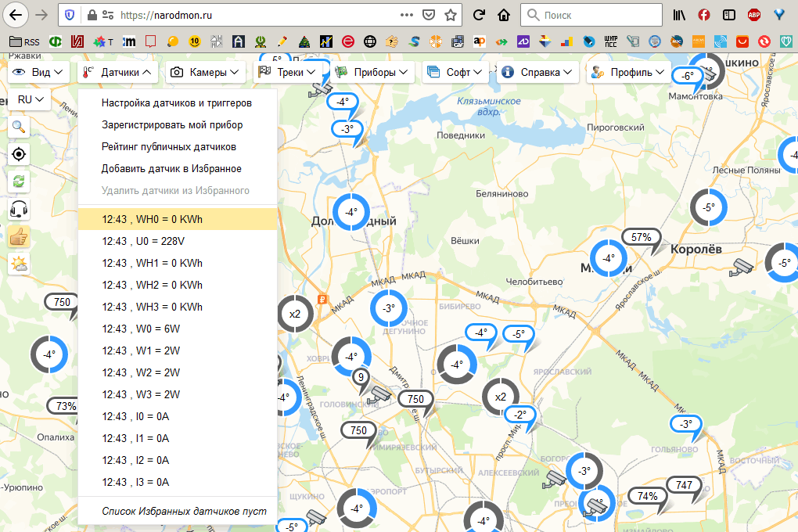The width and height of the screenshot is (798, 532).
Task: Click the map search magnifier tool
Action: (19, 127)
